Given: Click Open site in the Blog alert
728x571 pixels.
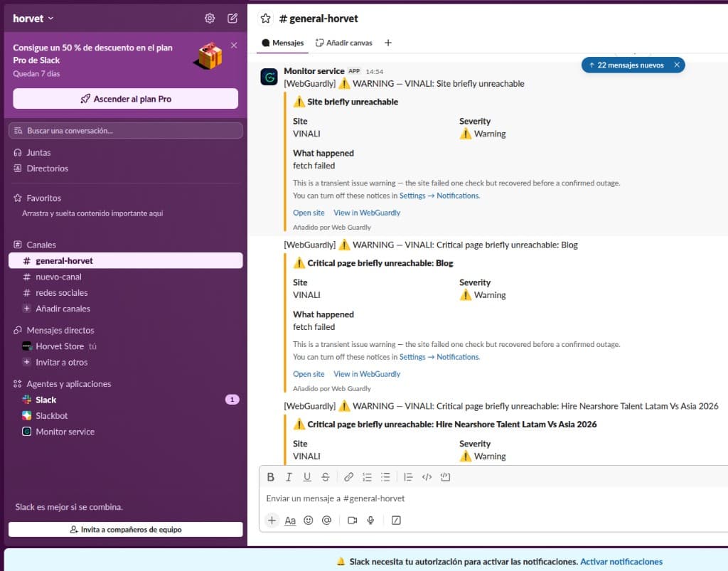Looking at the screenshot, I should pos(309,374).
